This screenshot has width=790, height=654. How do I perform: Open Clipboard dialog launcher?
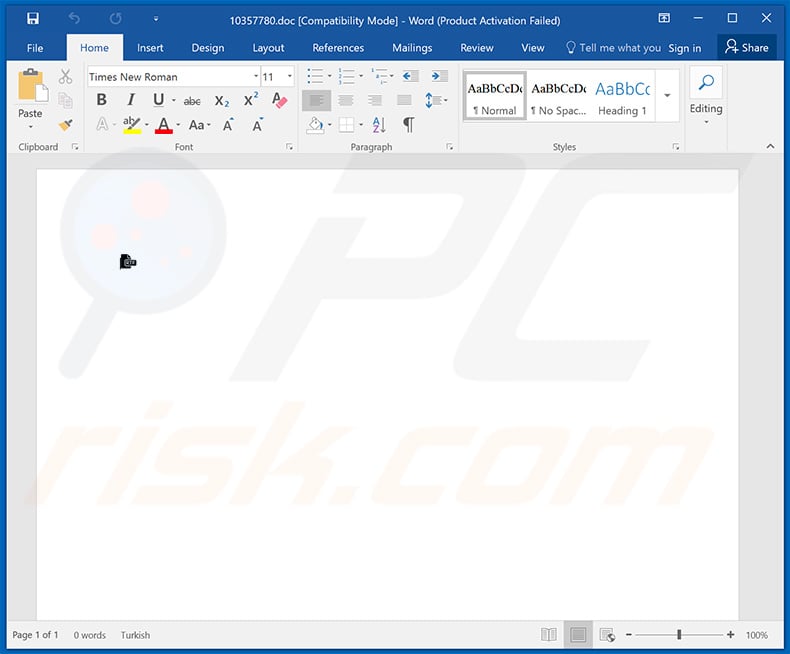click(x=75, y=147)
